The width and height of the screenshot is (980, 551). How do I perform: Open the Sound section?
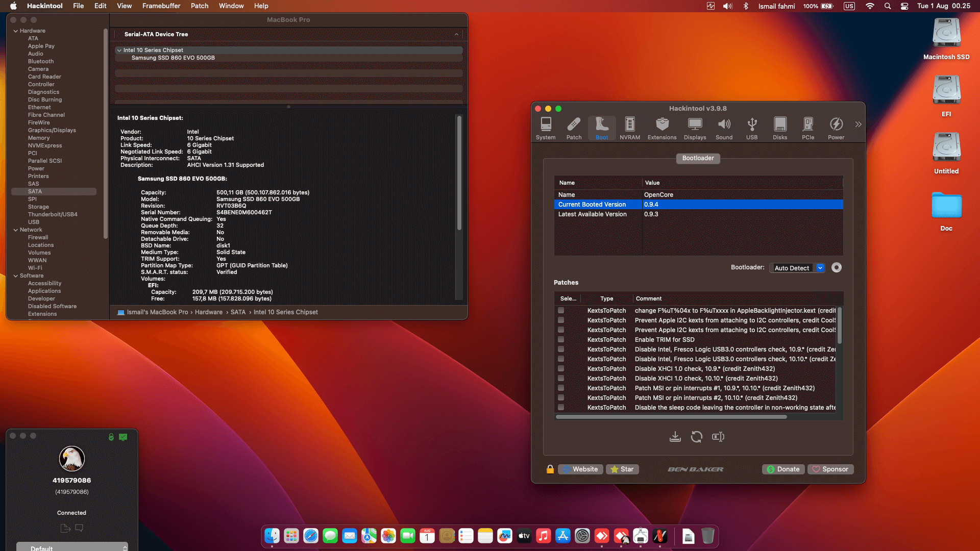pos(724,128)
